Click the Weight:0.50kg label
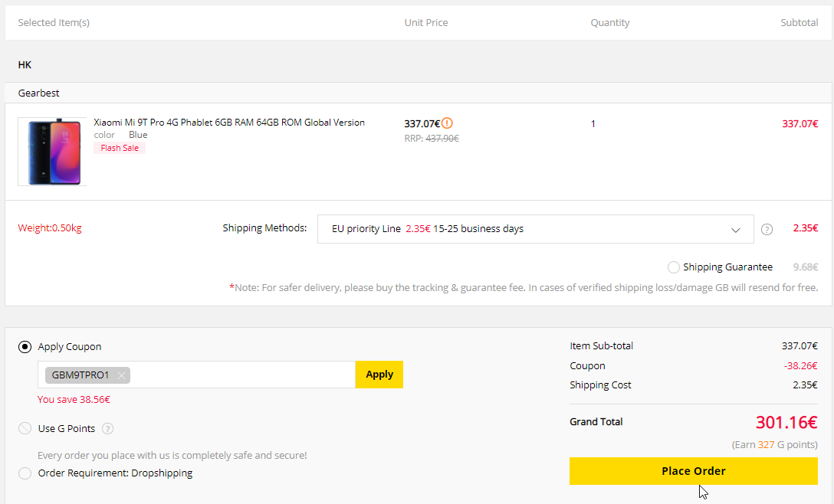The image size is (834, 504). (x=50, y=228)
